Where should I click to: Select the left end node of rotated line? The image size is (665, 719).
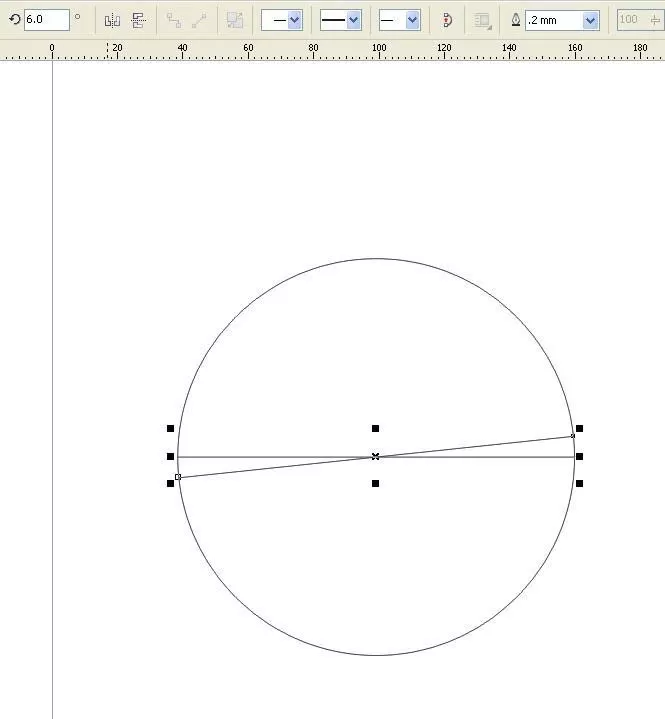click(x=178, y=477)
